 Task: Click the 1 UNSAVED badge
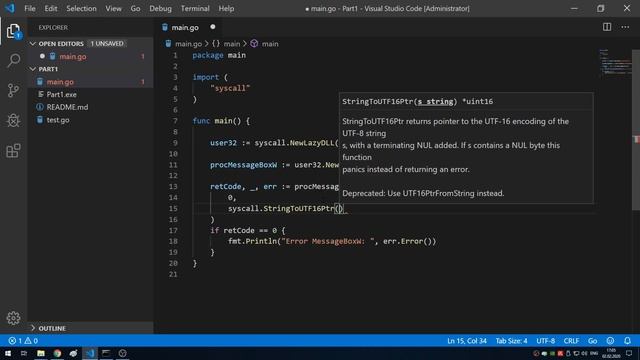[107, 43]
